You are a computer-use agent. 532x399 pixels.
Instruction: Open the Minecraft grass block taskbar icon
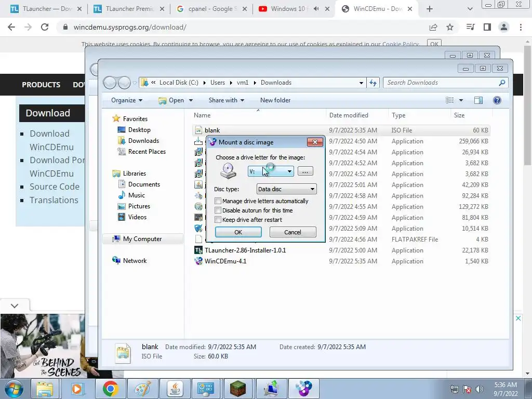point(238,389)
